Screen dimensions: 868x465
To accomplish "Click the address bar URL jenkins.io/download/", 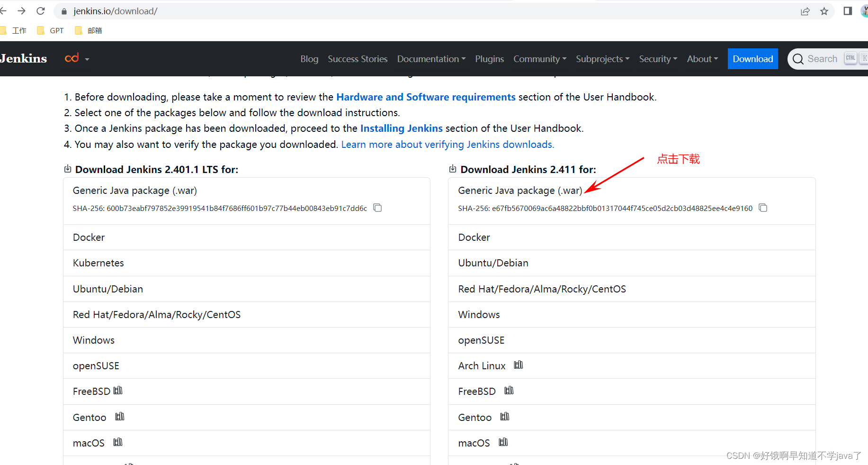I will point(115,11).
